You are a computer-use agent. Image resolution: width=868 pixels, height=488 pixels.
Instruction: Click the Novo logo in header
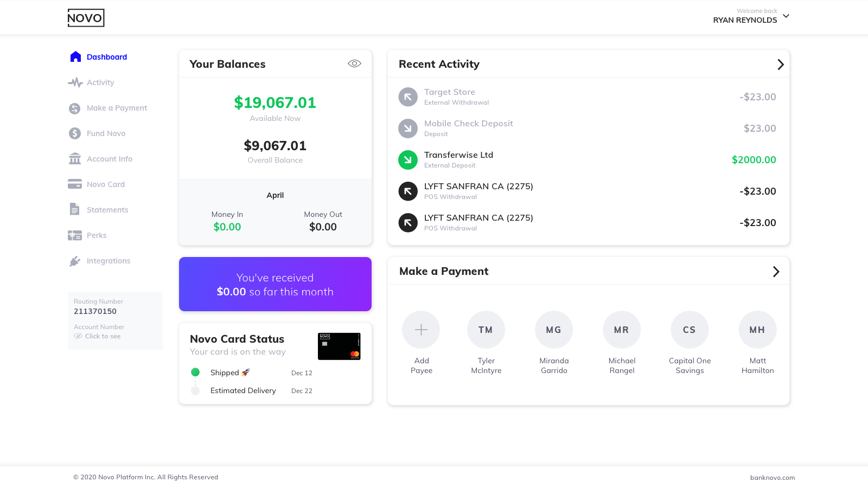pyautogui.click(x=86, y=18)
